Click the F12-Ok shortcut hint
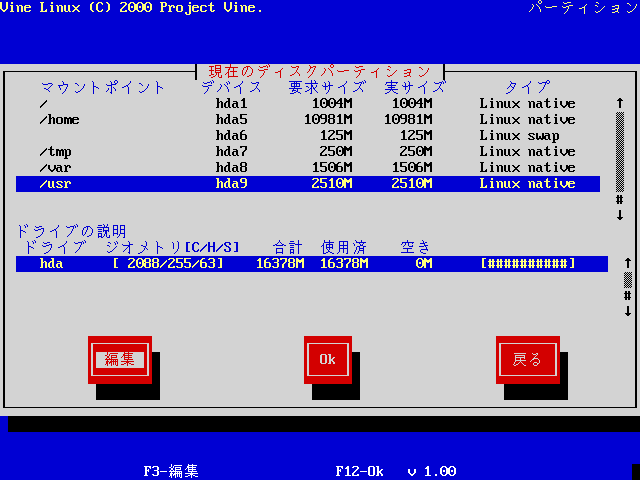The width and height of the screenshot is (640, 480). click(x=359, y=471)
